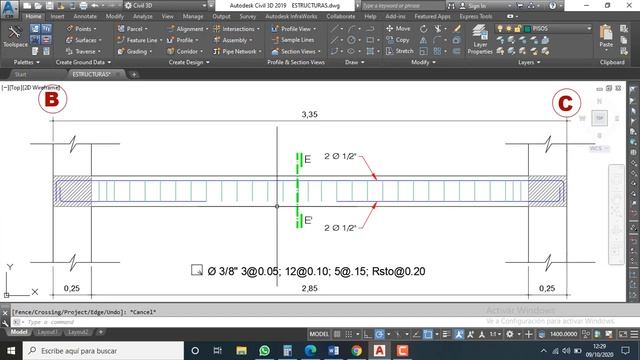Add a new drawing tab with plus
640x360 pixels.
134,74
